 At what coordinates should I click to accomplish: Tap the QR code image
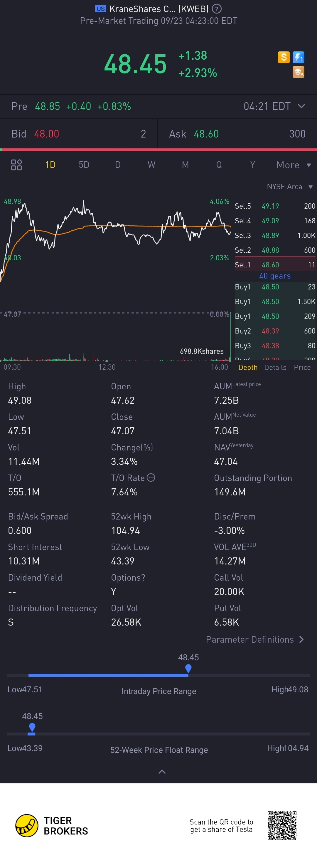(x=282, y=826)
